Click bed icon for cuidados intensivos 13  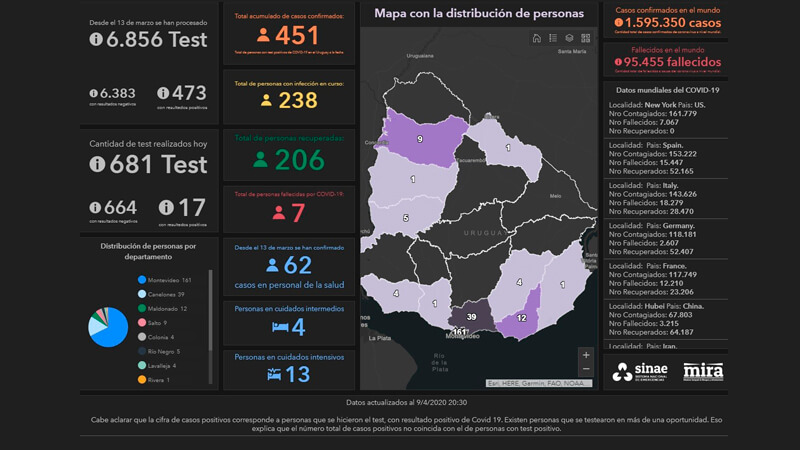pos(274,374)
